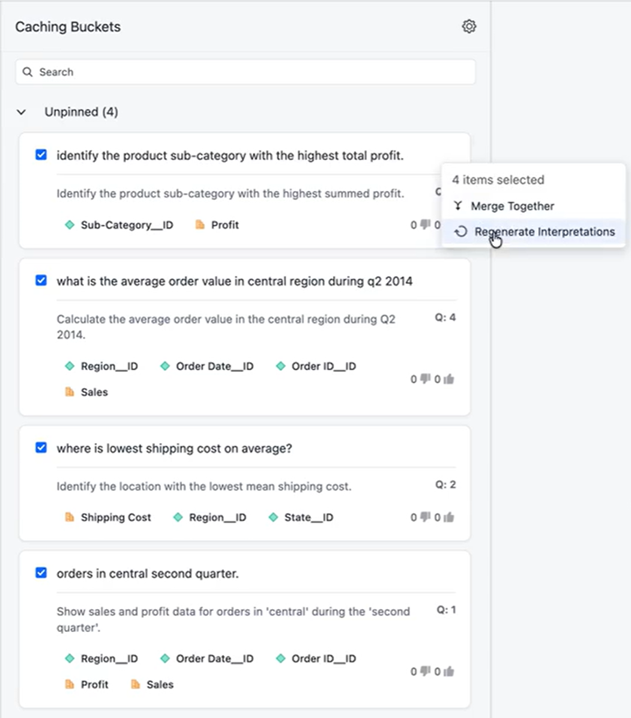Focus the Search input field

(250, 72)
